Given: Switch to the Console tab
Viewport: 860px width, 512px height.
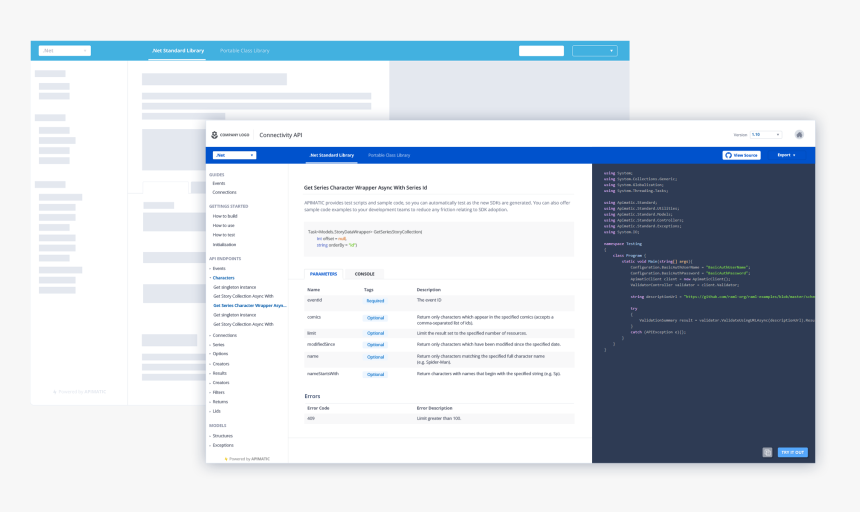Looking at the screenshot, I should (x=364, y=274).
